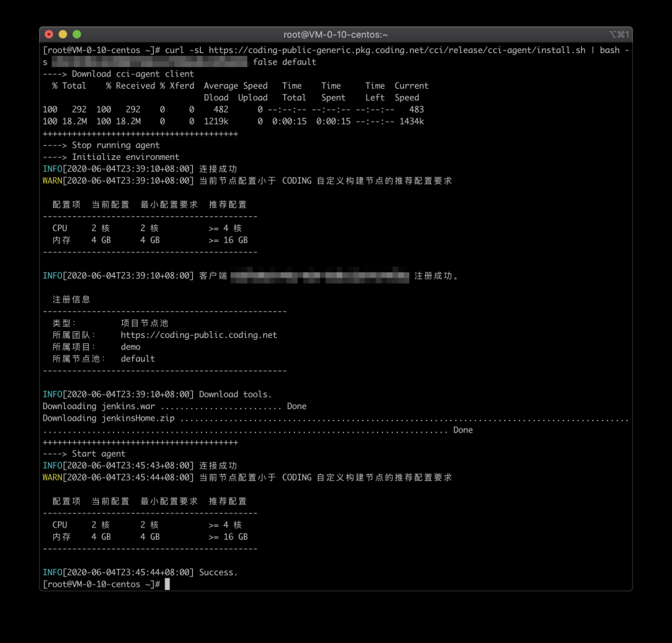
Task: Click the INFO tag on the Download tools line
Action: click(x=52, y=394)
